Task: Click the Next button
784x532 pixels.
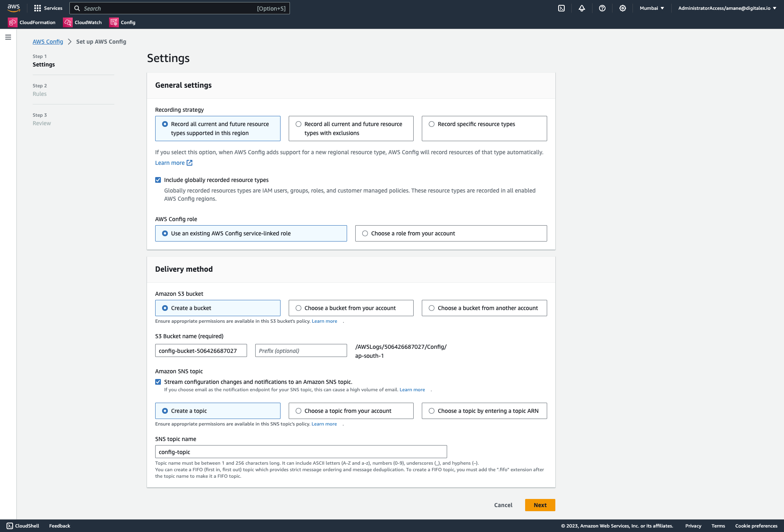Action: point(540,505)
